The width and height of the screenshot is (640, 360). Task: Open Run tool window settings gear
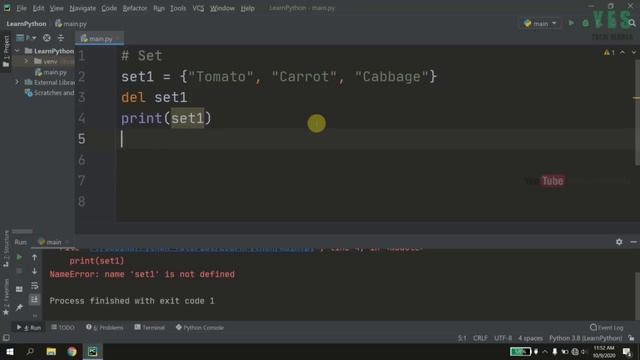click(619, 242)
